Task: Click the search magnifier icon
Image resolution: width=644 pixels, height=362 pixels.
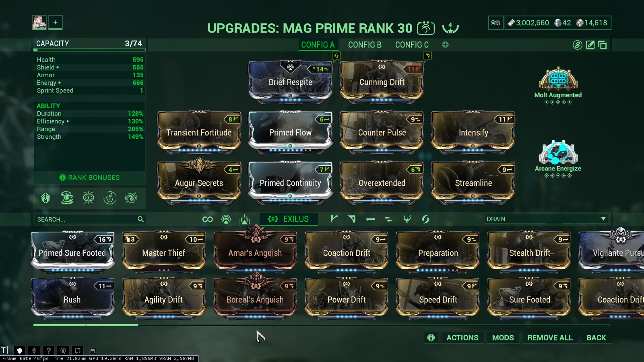Action: pyautogui.click(x=140, y=219)
